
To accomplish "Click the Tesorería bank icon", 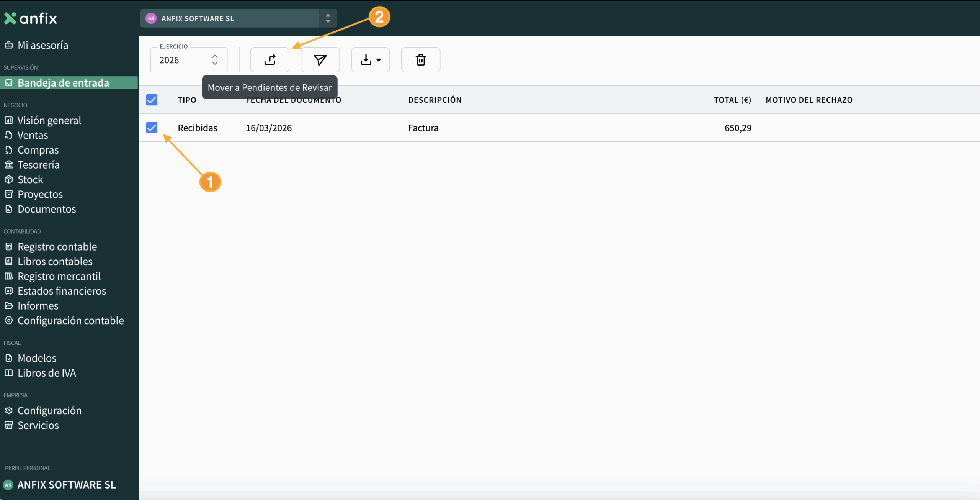I will [x=9, y=165].
